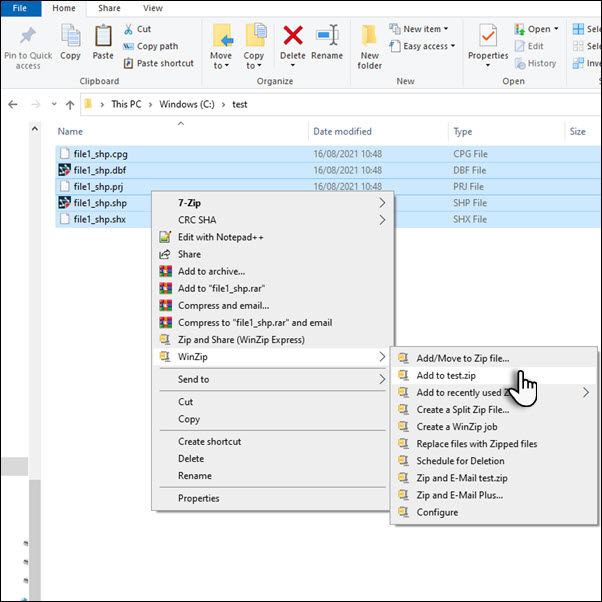This screenshot has height=602, width=602.
Task: Select file1_shp.dbf file icon
Action: tap(64, 170)
